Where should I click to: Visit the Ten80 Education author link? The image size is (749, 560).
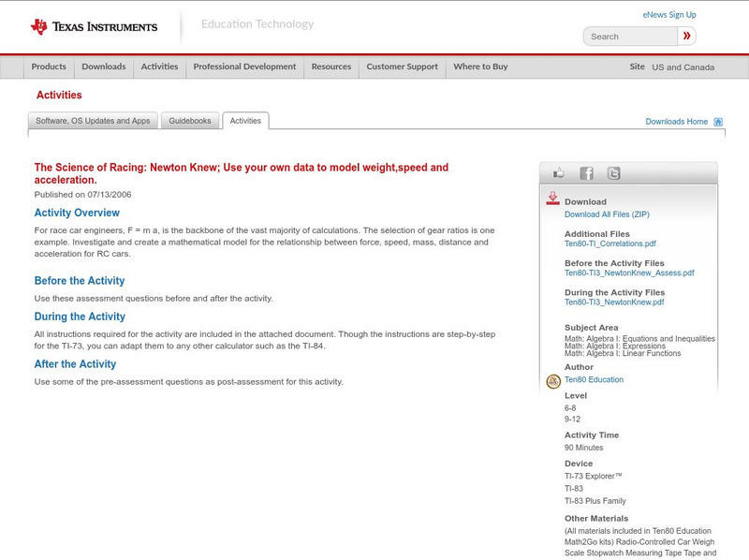pos(594,379)
